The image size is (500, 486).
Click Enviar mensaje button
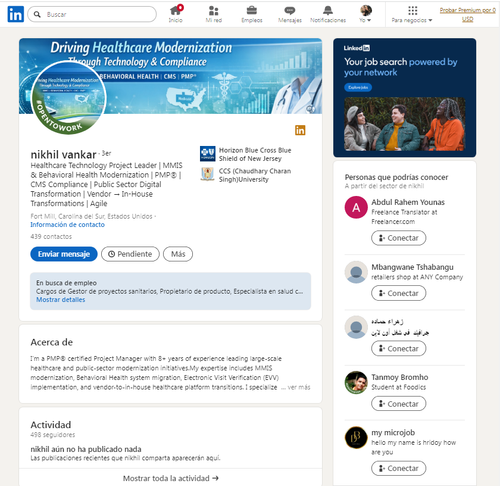[x=64, y=254]
